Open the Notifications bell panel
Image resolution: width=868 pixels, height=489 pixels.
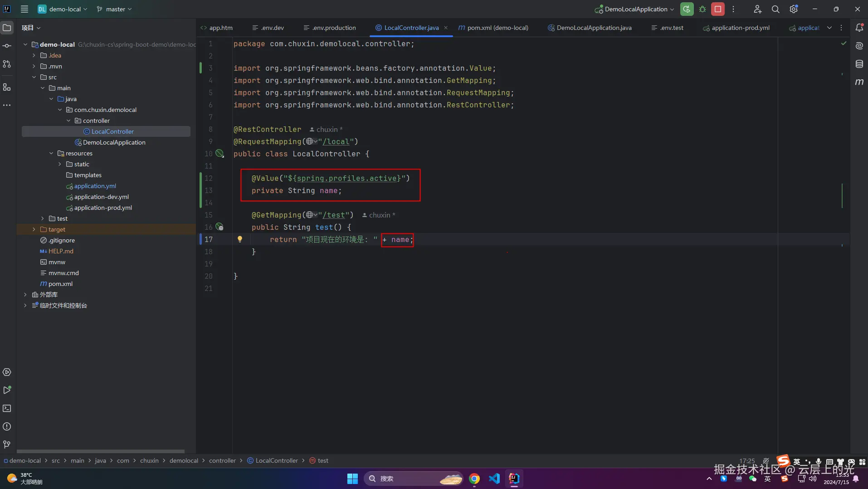[859, 28]
